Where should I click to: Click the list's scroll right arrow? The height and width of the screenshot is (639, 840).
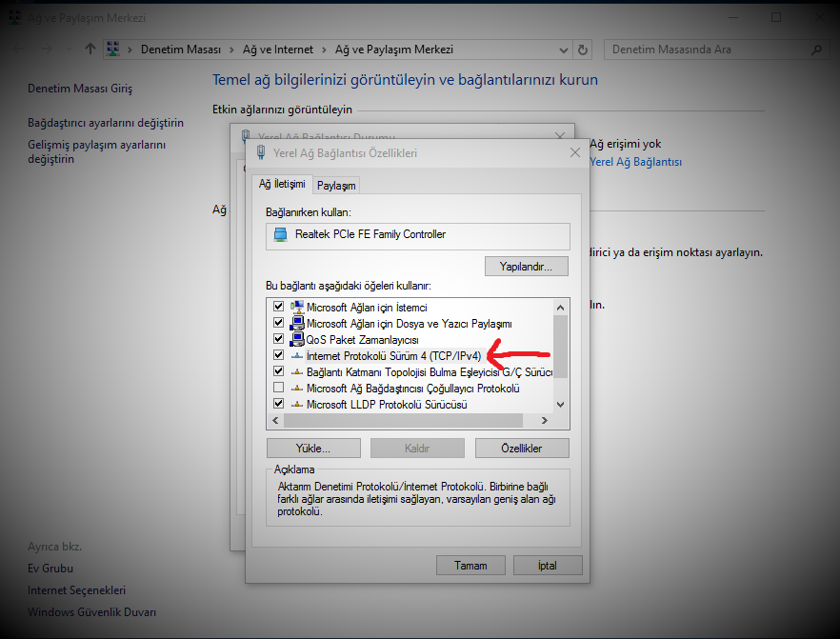[x=545, y=421]
